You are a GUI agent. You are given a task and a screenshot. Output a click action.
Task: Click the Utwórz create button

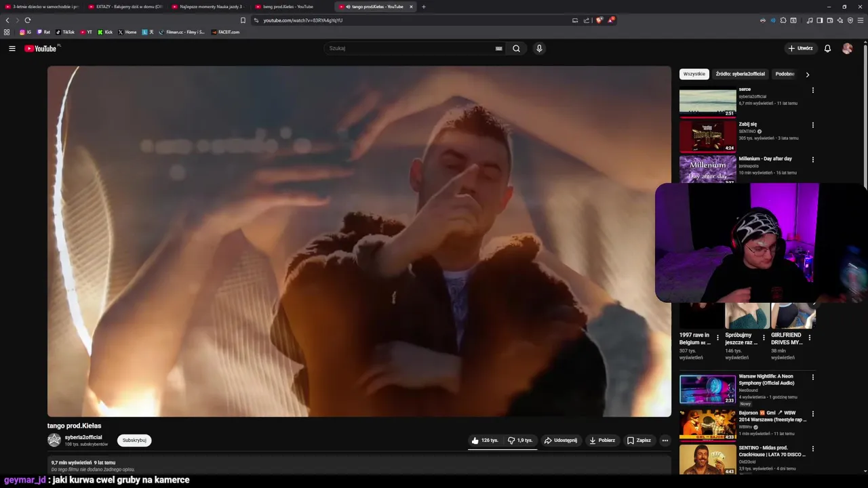click(x=800, y=48)
